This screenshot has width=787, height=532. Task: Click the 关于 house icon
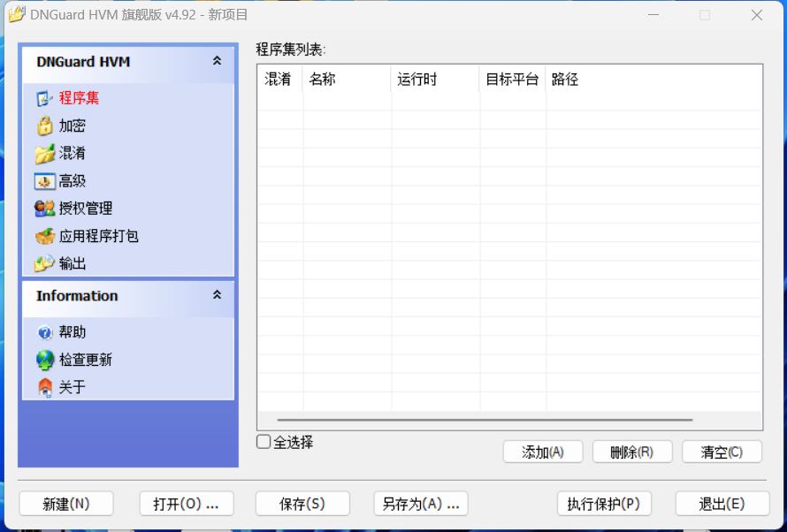click(x=45, y=388)
